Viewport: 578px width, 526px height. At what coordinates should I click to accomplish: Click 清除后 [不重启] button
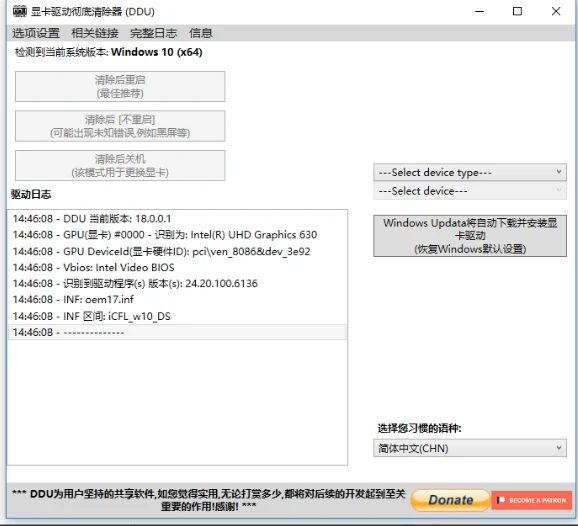pyautogui.click(x=120, y=126)
